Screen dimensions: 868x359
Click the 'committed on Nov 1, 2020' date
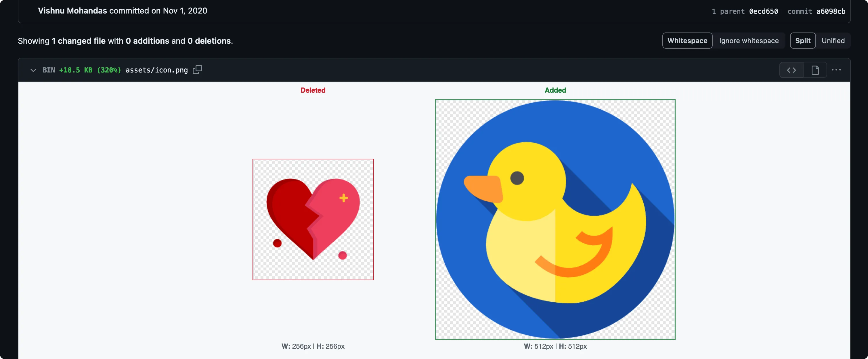pyautogui.click(x=158, y=10)
